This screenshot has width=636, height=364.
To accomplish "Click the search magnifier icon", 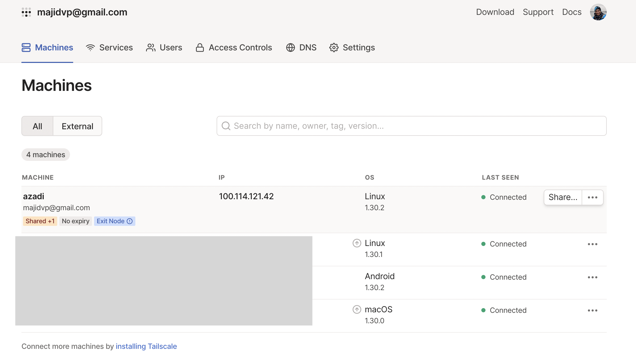I will pos(226,126).
